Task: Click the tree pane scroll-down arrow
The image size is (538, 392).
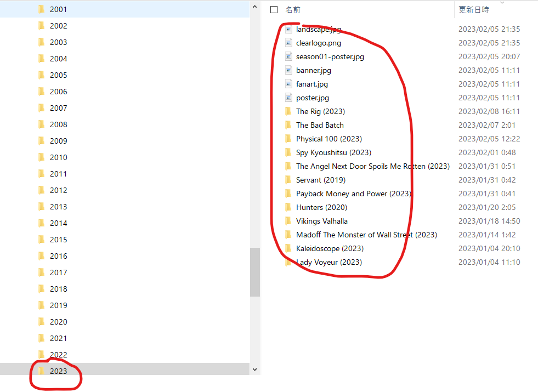Action: point(254,370)
